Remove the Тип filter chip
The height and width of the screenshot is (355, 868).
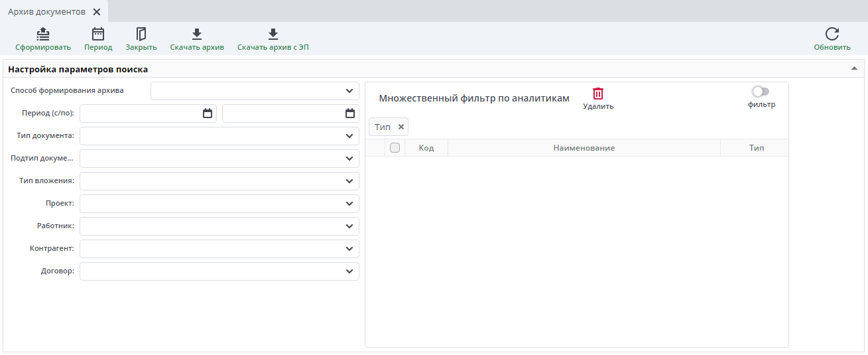point(401,127)
